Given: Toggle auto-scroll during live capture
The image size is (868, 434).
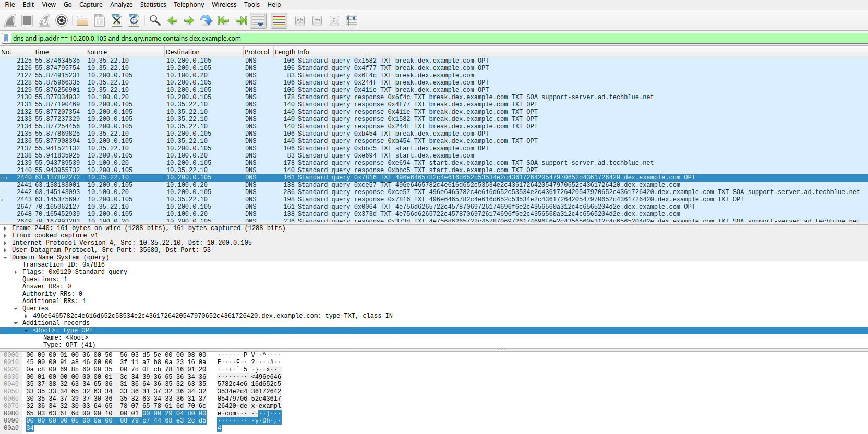Looking at the screenshot, I should click(x=258, y=20).
